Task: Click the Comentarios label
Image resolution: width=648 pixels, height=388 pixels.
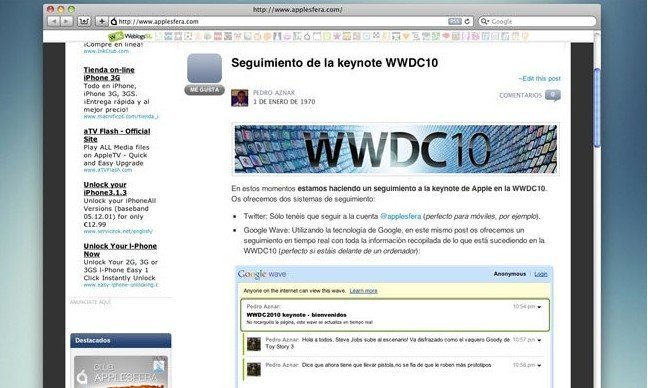Action: (x=520, y=95)
